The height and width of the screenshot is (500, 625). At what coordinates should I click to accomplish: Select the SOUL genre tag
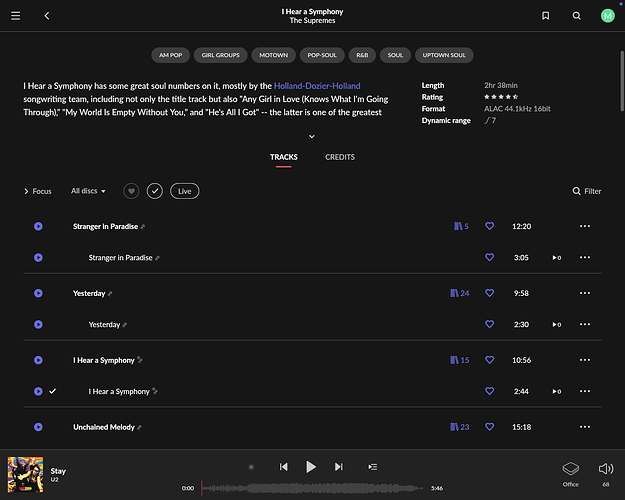pyautogui.click(x=395, y=55)
